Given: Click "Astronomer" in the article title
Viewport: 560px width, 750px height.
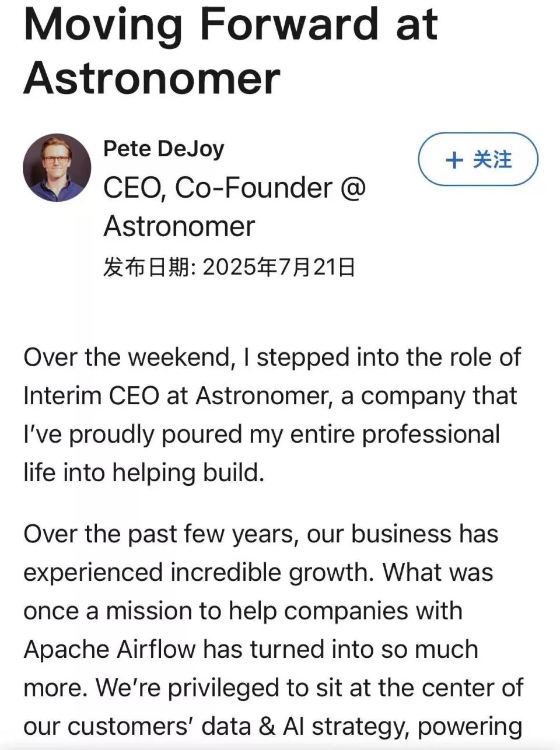Looking at the screenshot, I should pos(152,78).
